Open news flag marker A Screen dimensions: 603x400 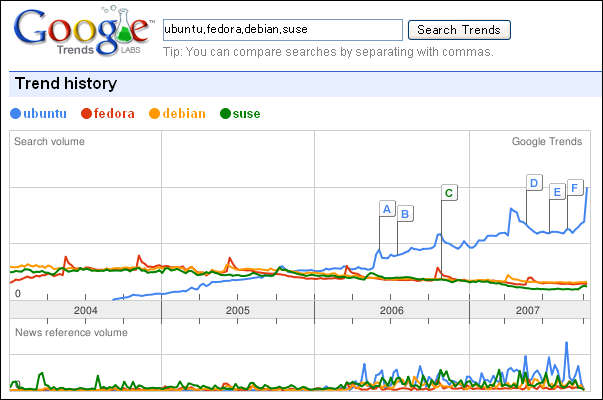coord(387,209)
